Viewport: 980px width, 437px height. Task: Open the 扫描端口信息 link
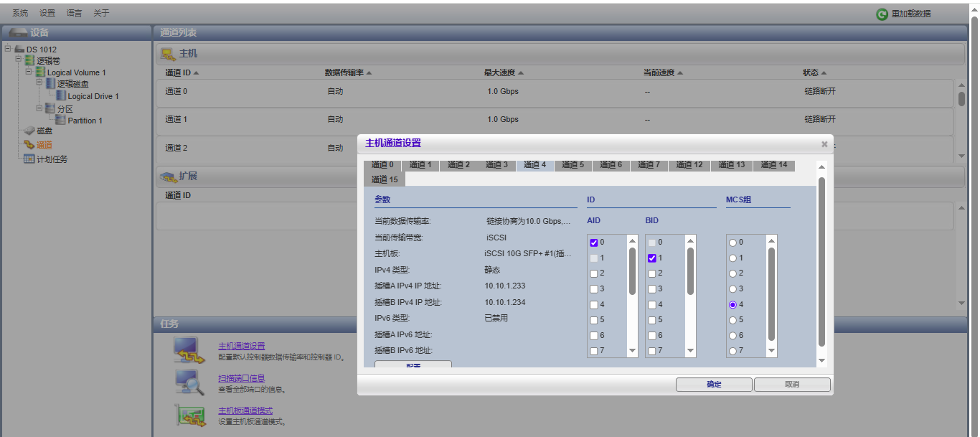click(242, 378)
